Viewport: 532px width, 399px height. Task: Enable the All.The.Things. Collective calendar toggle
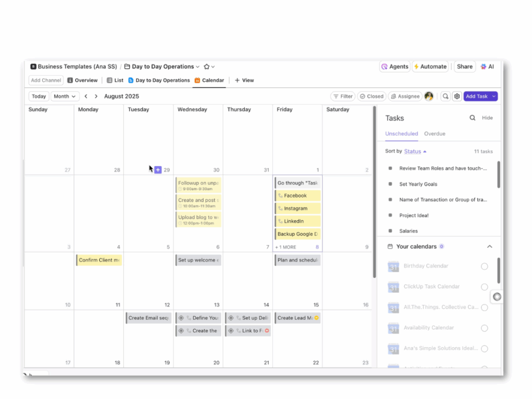485,308
